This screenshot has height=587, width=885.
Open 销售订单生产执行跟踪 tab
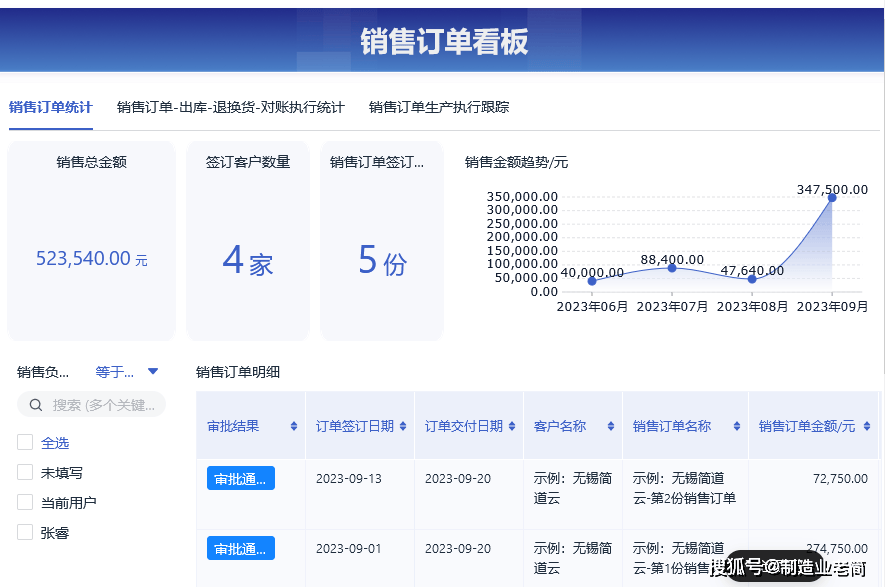439,107
